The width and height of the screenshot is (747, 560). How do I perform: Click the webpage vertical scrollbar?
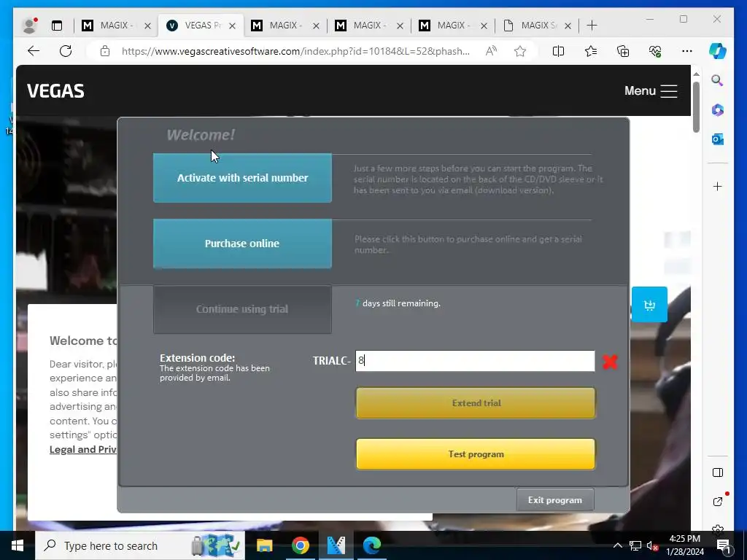click(696, 107)
